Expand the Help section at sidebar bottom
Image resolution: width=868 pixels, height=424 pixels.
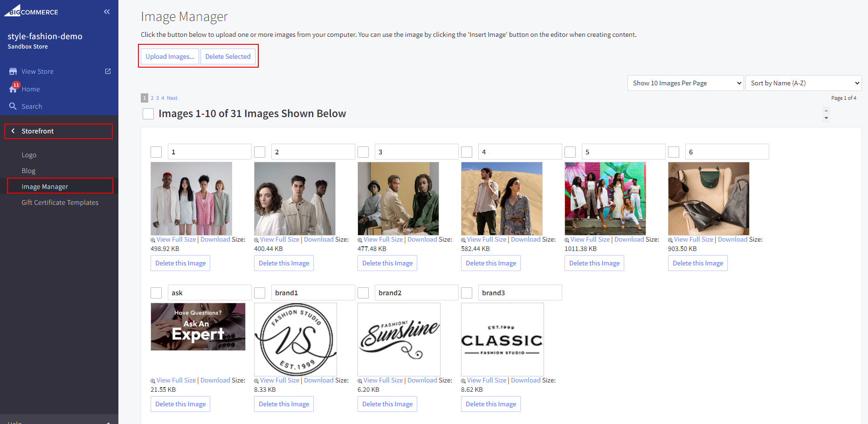pyautogui.click(x=108, y=422)
